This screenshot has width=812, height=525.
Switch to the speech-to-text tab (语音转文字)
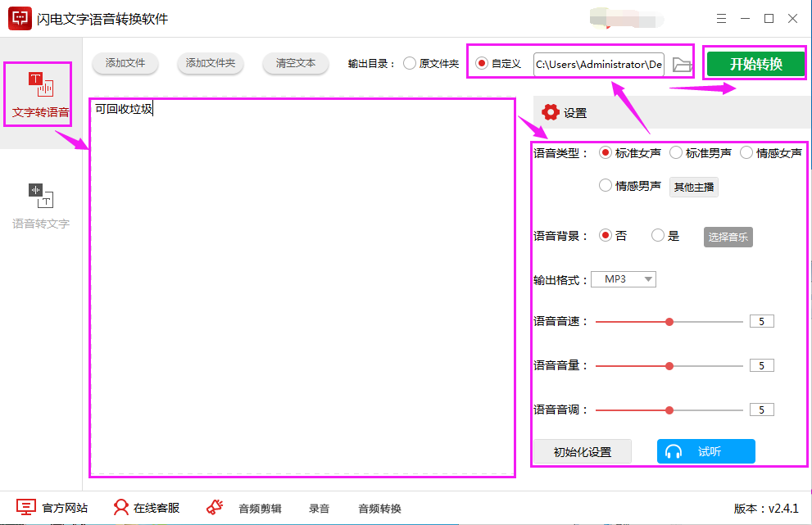point(40,206)
